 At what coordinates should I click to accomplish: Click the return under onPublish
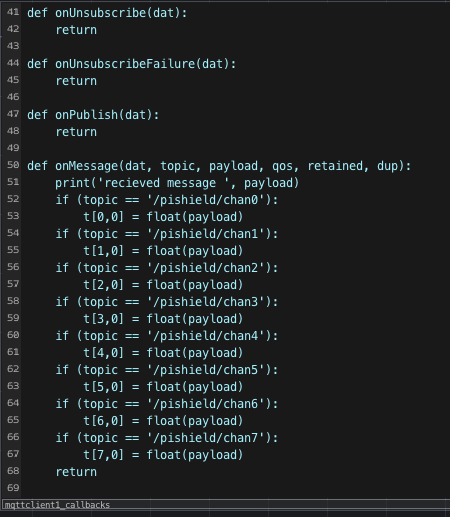point(76,132)
